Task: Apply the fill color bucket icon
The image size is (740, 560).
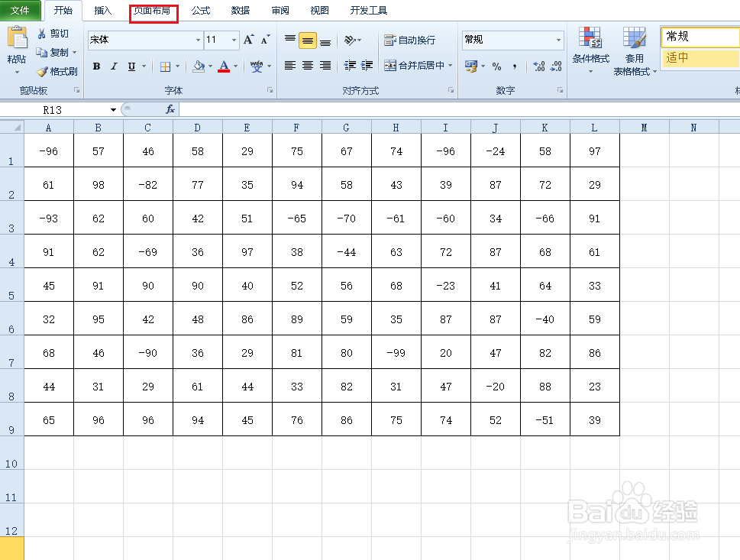Action: tap(198, 66)
